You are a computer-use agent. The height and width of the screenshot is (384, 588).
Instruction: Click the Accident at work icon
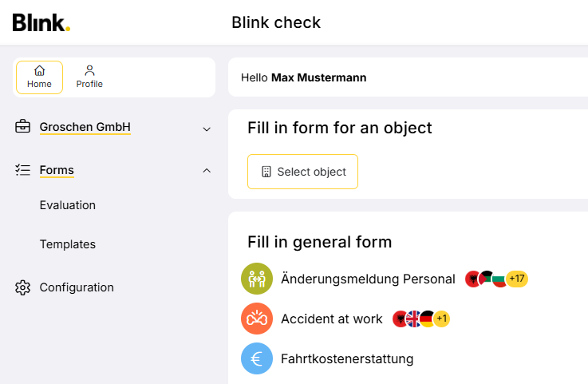coord(257,319)
